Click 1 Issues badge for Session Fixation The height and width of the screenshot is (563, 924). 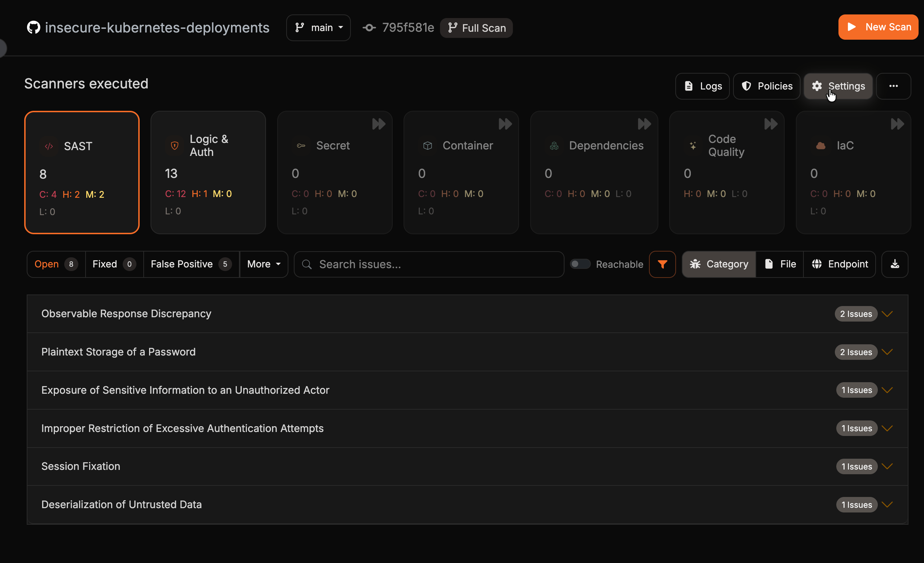click(857, 466)
